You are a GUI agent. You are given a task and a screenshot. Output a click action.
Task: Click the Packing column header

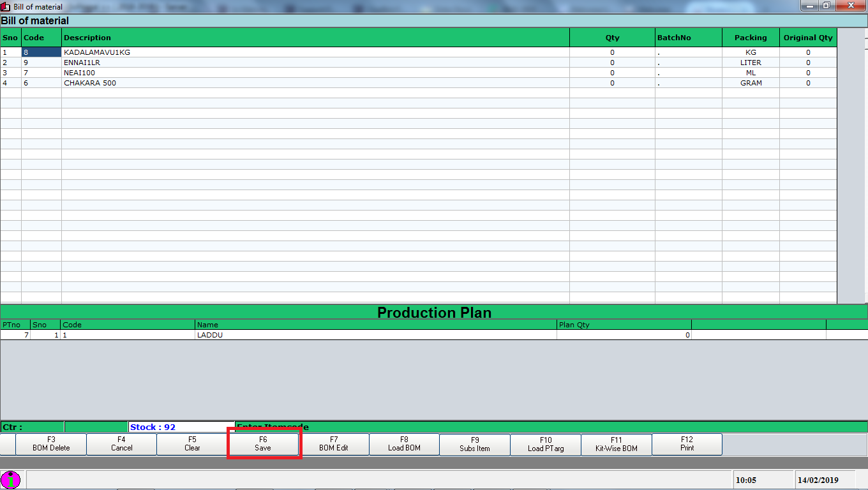click(751, 38)
